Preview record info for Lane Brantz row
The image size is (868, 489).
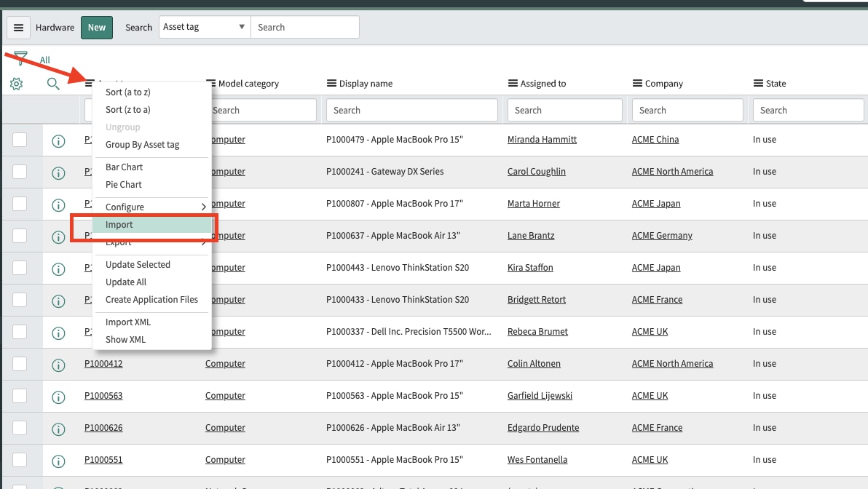[58, 237]
